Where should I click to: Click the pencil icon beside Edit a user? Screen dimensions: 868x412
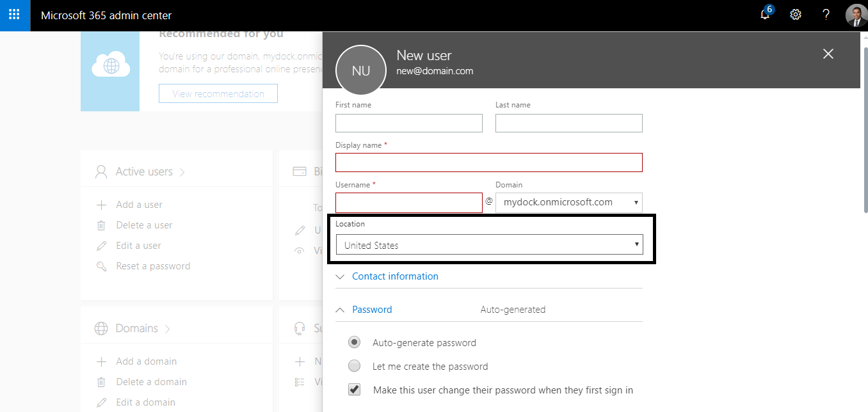tap(101, 246)
